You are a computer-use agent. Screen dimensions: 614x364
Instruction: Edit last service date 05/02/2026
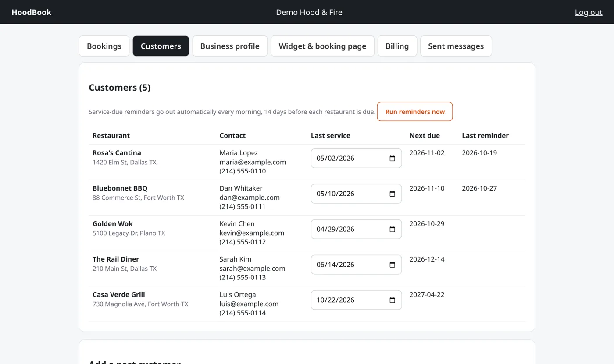[356, 158]
